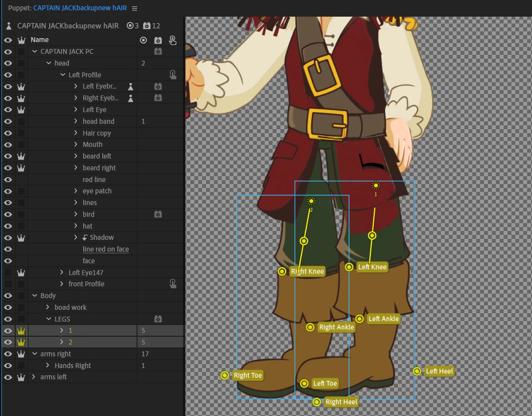The height and width of the screenshot is (416, 532).
Task: Click the origin handle numbered 1
Action: 375,185
